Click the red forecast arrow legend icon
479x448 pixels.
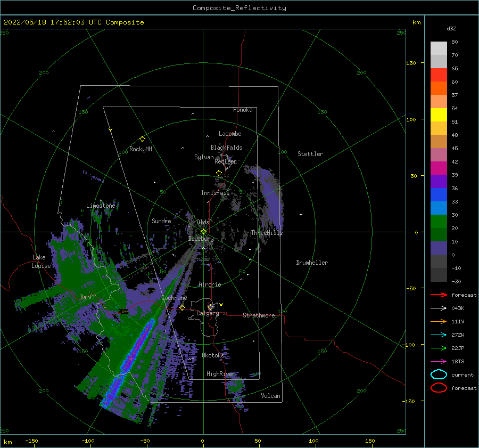click(x=439, y=295)
